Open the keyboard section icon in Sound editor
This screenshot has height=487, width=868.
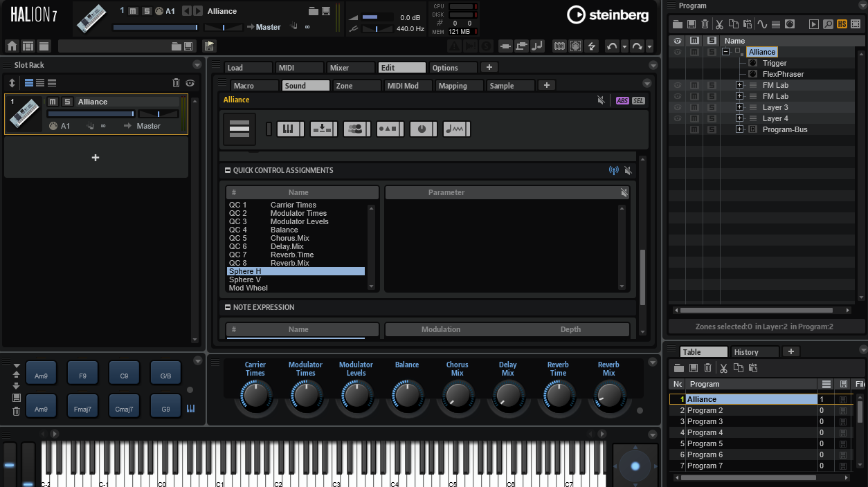pos(290,129)
